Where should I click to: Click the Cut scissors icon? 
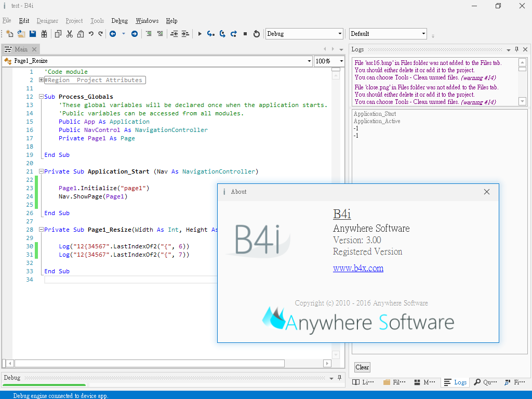[x=70, y=34]
